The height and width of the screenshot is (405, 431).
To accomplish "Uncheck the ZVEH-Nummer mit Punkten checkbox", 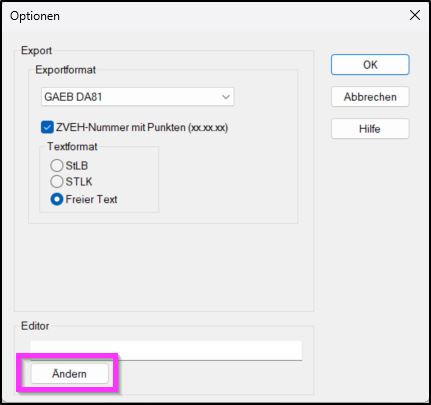I will (47, 127).
